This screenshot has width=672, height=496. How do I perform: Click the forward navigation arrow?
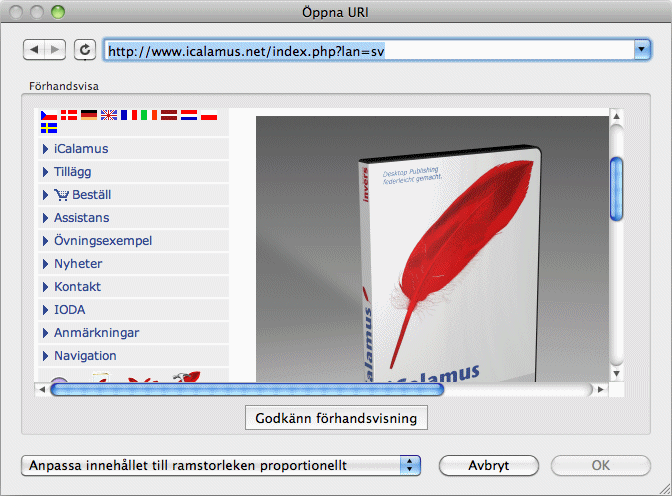pos(55,50)
